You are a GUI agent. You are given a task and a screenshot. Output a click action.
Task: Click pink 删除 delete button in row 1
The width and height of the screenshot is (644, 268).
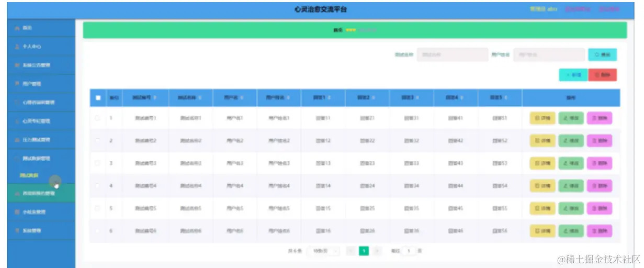click(600, 118)
